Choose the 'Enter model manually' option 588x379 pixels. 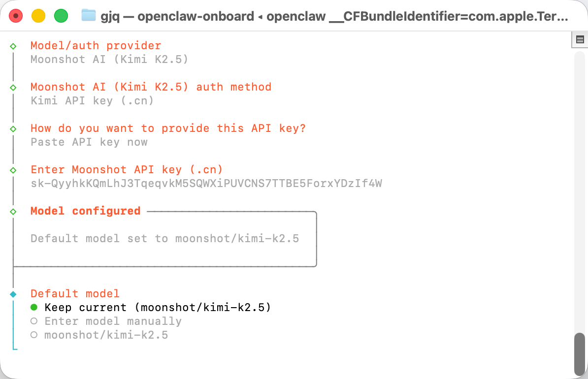point(34,321)
